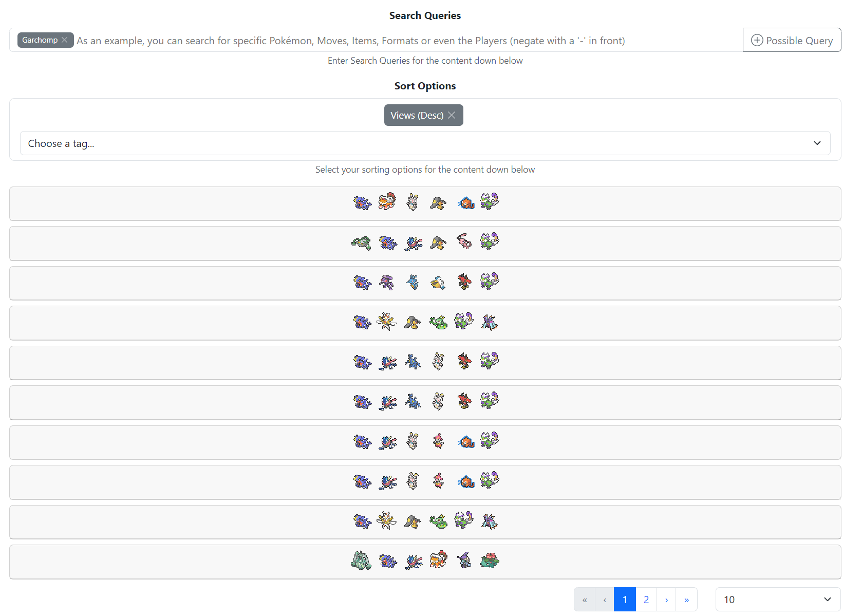Click the pink Mew sprite
The image size is (862, 616).
pyautogui.click(x=464, y=241)
